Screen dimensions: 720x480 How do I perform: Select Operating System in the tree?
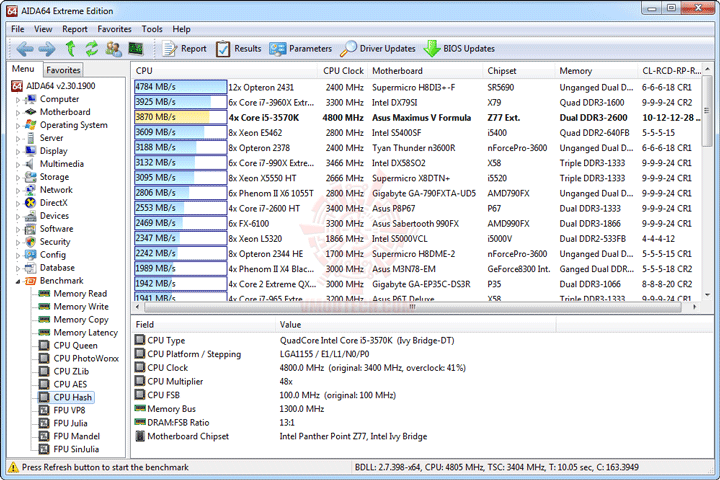pyautogui.click(x=73, y=125)
